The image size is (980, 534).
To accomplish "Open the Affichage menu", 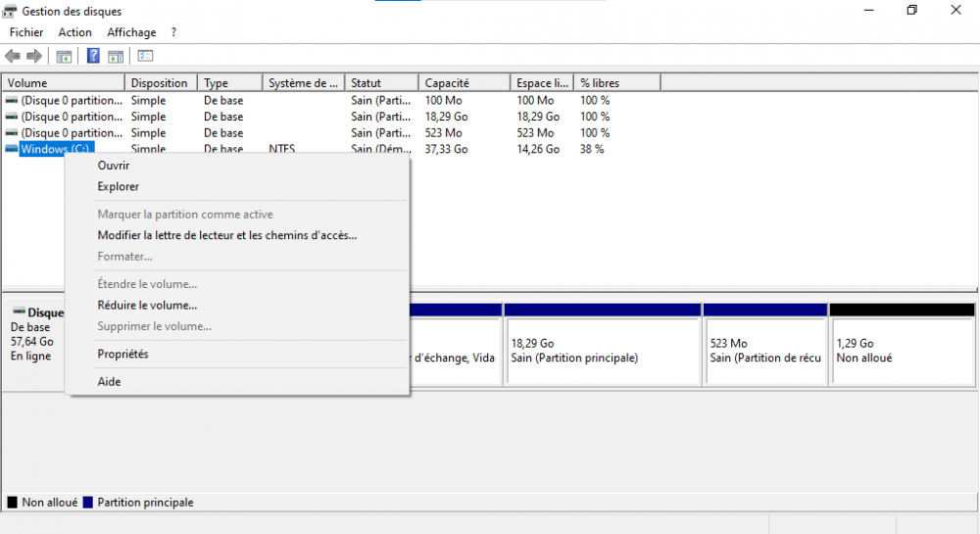I will pos(131,32).
